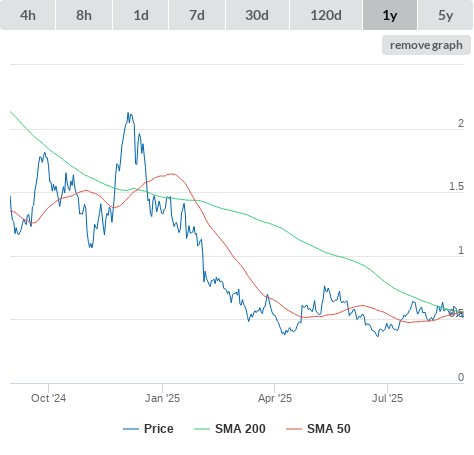Choose the 1d range tab
474x455 pixels.
click(141, 15)
